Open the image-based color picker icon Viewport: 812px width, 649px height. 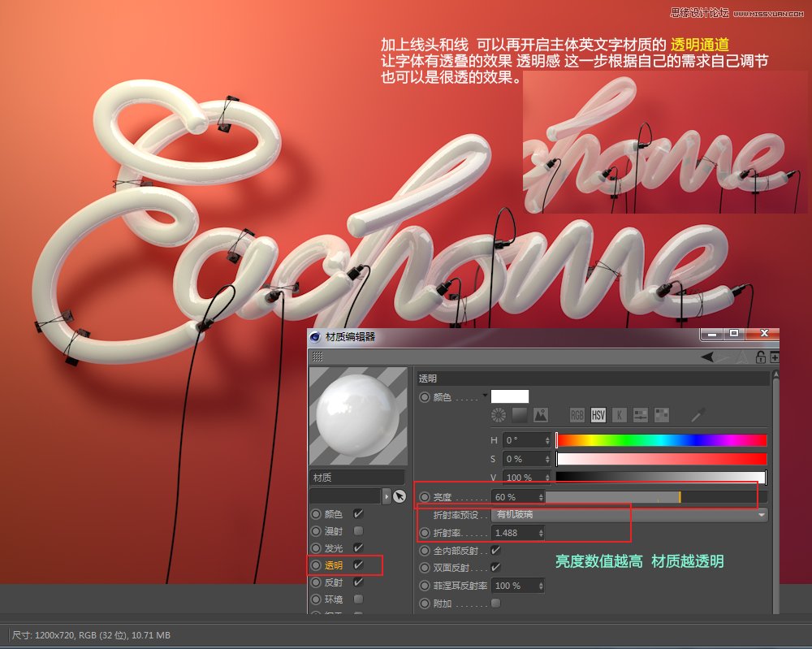(542, 415)
